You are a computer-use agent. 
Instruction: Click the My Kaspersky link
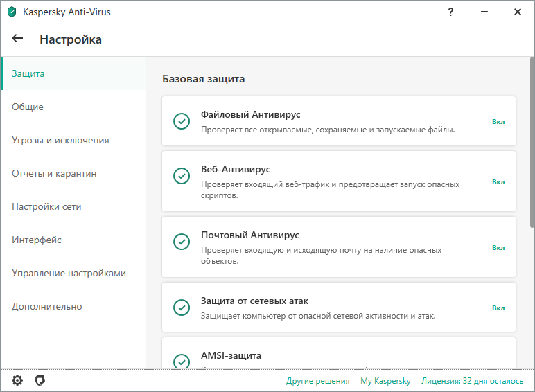pyautogui.click(x=385, y=381)
